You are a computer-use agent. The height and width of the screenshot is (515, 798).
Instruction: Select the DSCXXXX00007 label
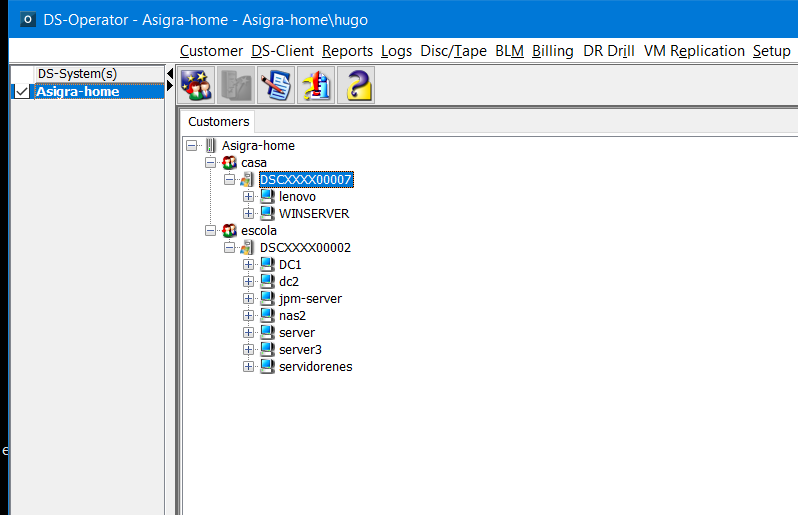[x=305, y=180]
